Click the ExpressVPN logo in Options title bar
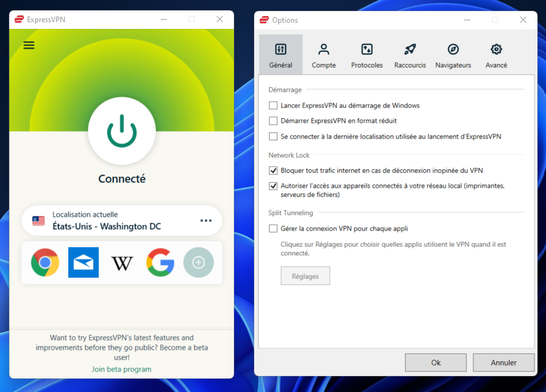This screenshot has width=546, height=392. (264, 20)
